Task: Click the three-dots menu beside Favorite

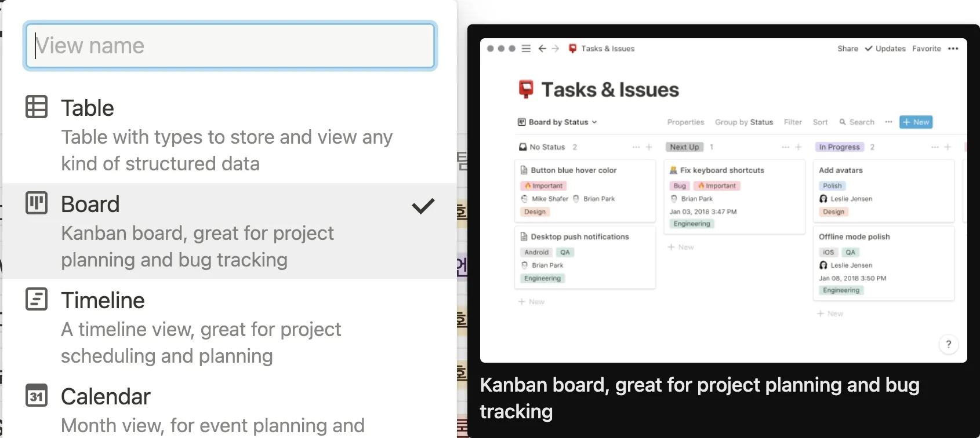Action: 953,49
